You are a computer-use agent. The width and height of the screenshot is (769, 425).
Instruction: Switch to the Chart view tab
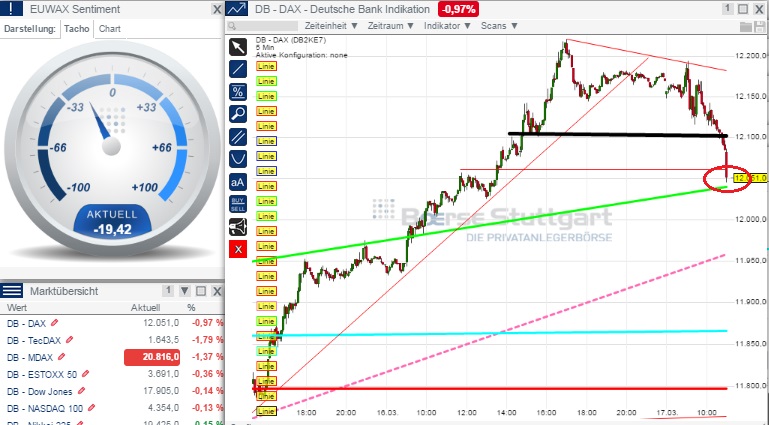[x=109, y=28]
